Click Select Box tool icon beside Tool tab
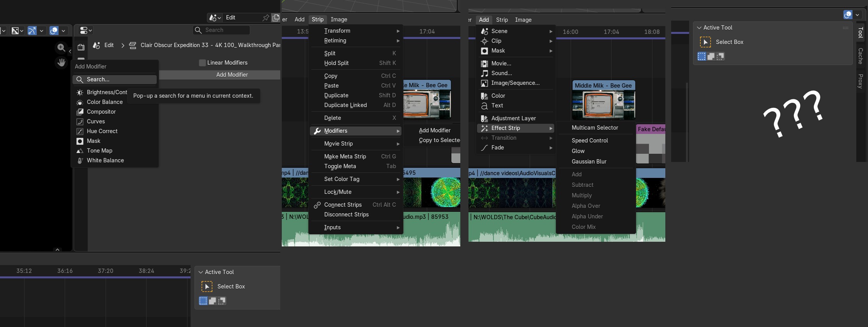 (x=705, y=42)
